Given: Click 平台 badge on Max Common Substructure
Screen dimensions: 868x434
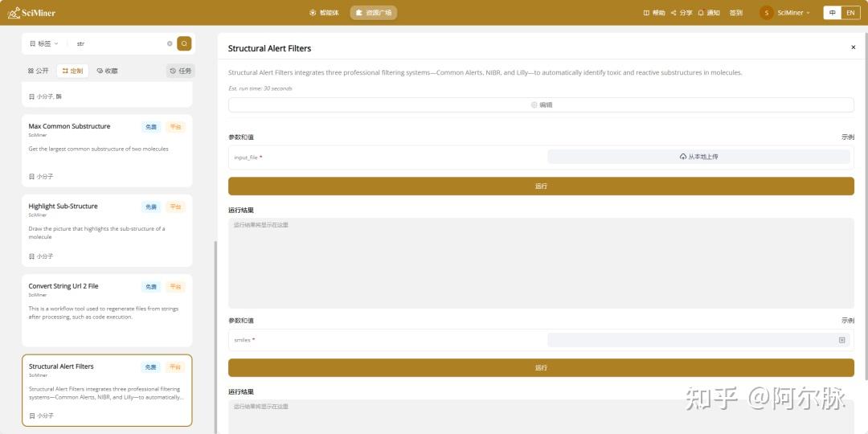Looking at the screenshot, I should click(x=175, y=127).
